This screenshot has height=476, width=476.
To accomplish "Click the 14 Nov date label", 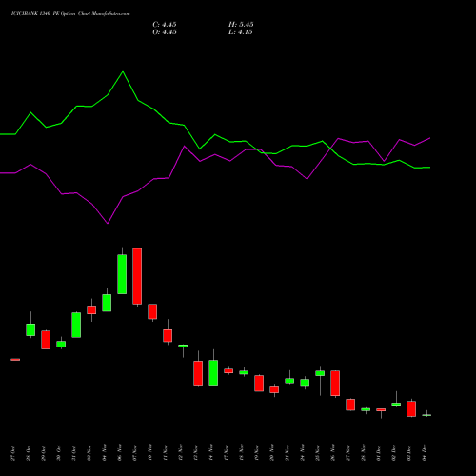I will (x=211, y=452).
